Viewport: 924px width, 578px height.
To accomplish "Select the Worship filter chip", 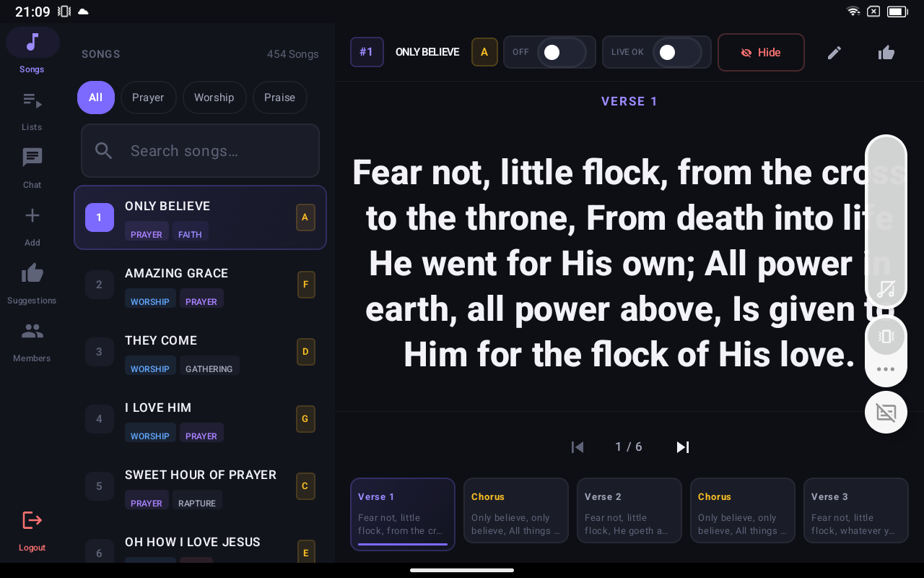I will click(x=214, y=98).
